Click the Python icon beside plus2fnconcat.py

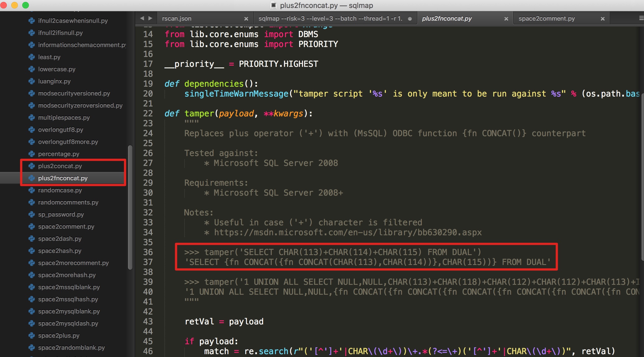(31, 178)
